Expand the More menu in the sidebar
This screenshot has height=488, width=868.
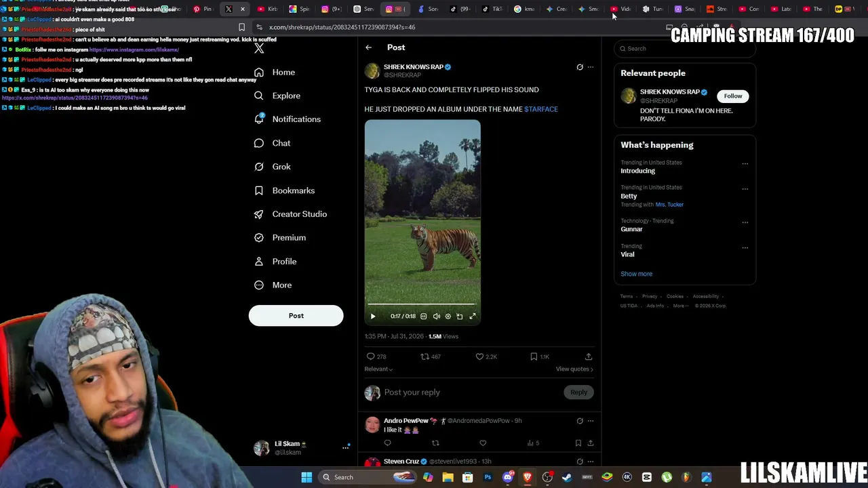(273, 285)
